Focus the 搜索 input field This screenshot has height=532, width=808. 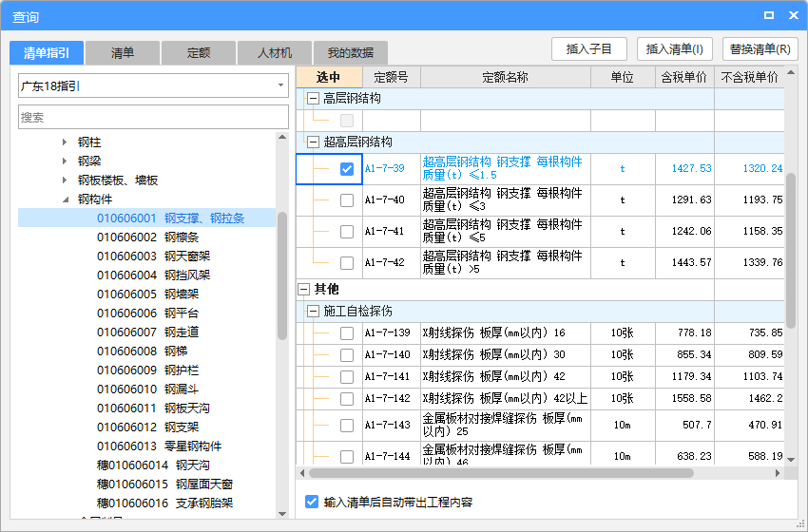pyautogui.click(x=153, y=117)
